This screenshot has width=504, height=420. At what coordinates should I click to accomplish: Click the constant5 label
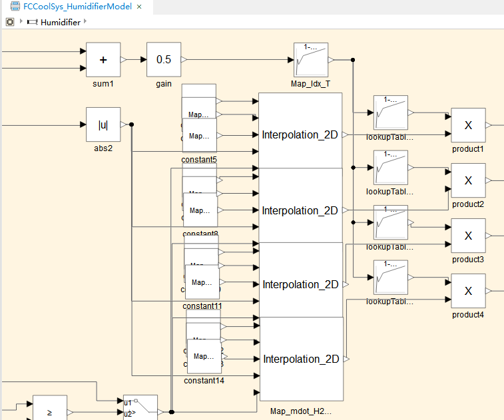coord(199,159)
